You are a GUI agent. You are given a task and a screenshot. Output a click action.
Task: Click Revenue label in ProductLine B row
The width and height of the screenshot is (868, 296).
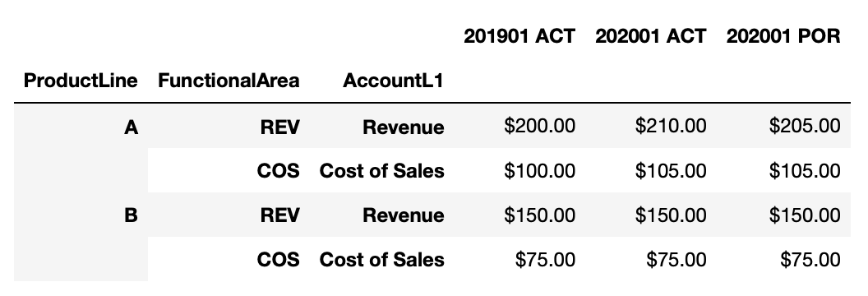(x=404, y=215)
